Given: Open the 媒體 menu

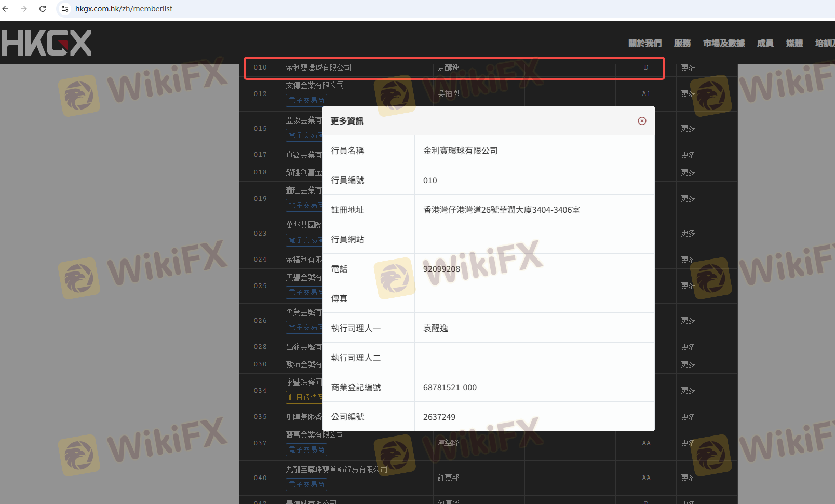Looking at the screenshot, I should coord(794,44).
